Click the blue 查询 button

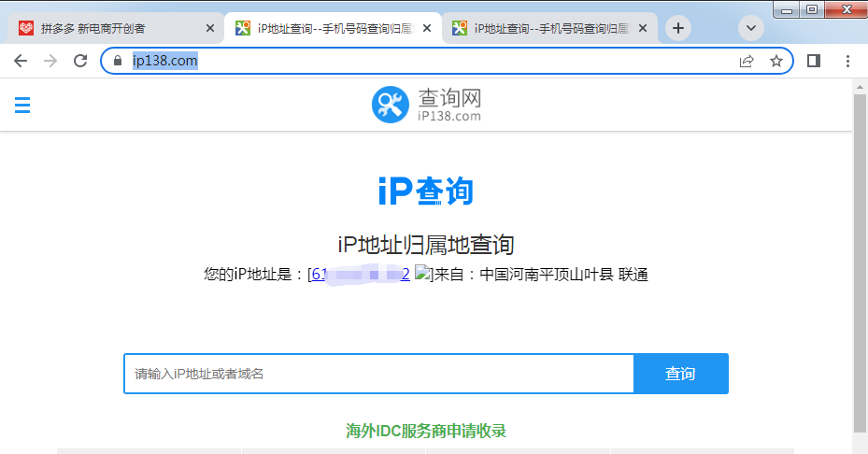[x=680, y=374]
